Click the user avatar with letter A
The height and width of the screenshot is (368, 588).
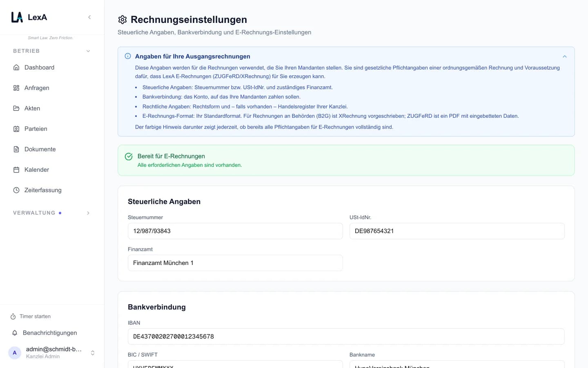pos(15,352)
